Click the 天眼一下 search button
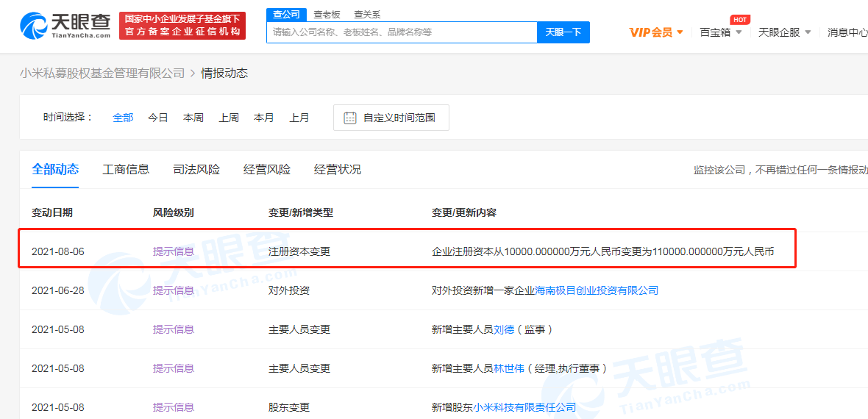 (563, 32)
